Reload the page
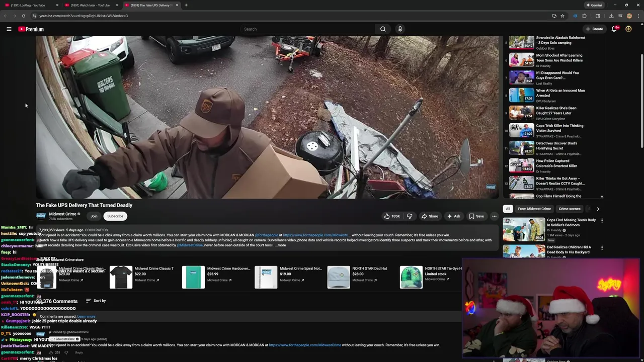This screenshot has width=644, height=362. click(23, 16)
